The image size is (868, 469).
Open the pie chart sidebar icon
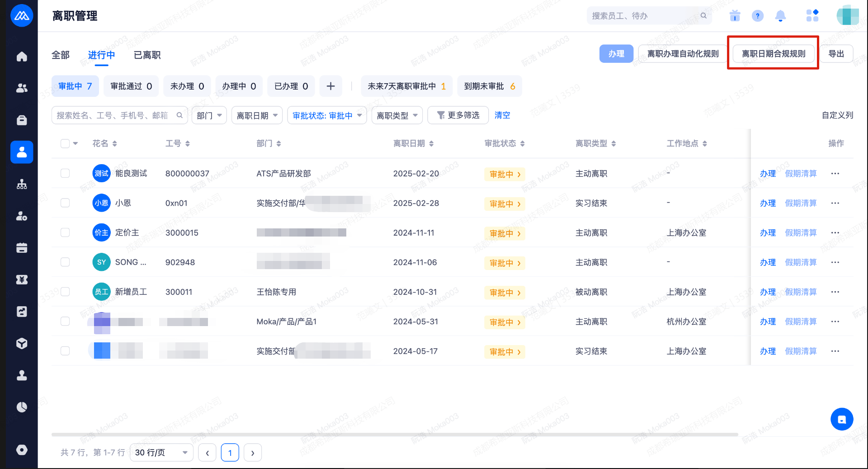[22, 407]
